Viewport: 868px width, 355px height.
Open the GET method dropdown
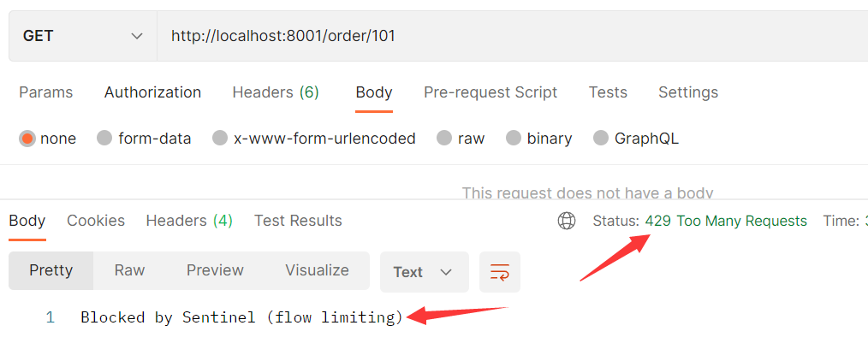coord(82,36)
